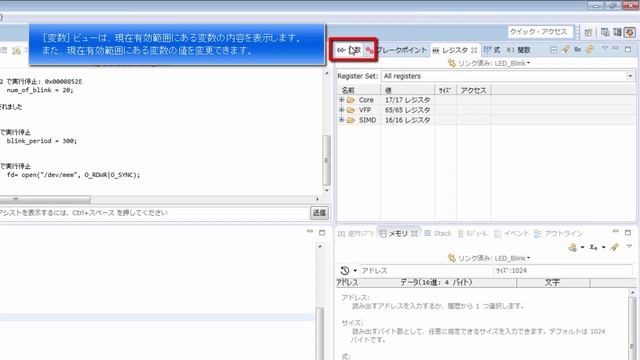Click the 送信 submit button
Viewport: 640px width, 360px height.
point(319,213)
